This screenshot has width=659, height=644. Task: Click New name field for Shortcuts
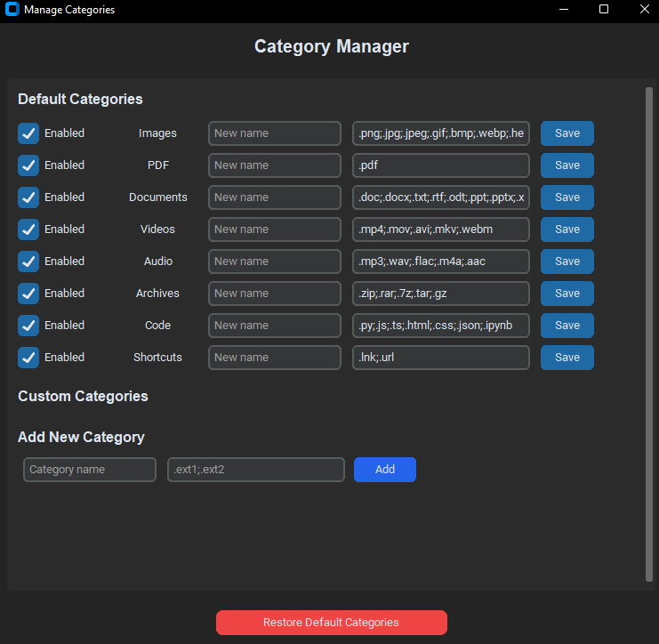coord(275,357)
